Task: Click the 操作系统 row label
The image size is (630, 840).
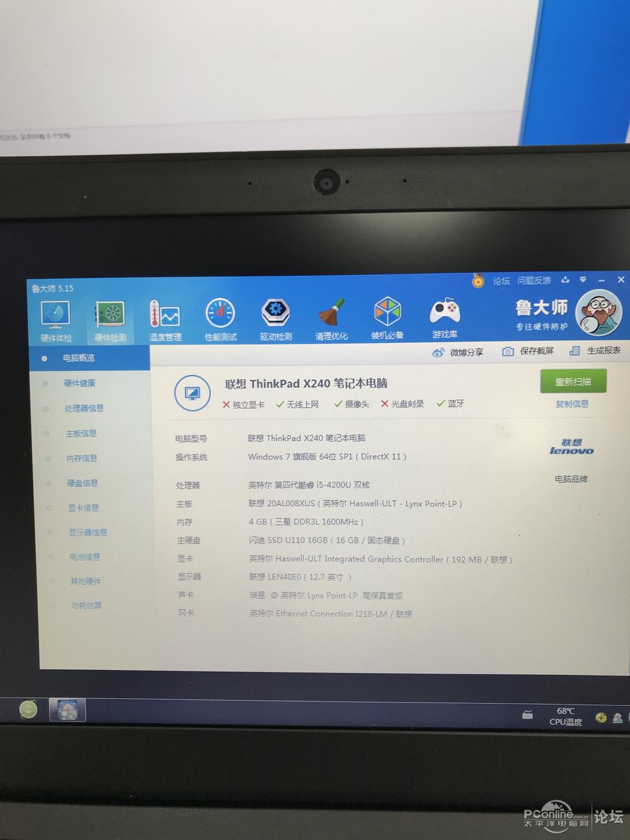Action: pyautogui.click(x=191, y=457)
